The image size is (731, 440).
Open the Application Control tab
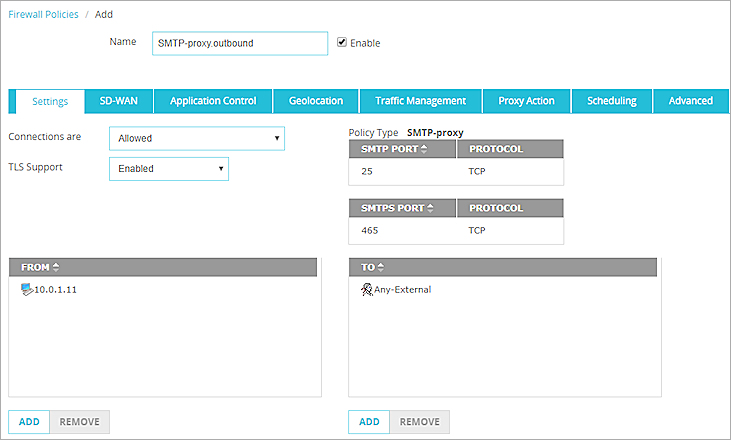(213, 101)
